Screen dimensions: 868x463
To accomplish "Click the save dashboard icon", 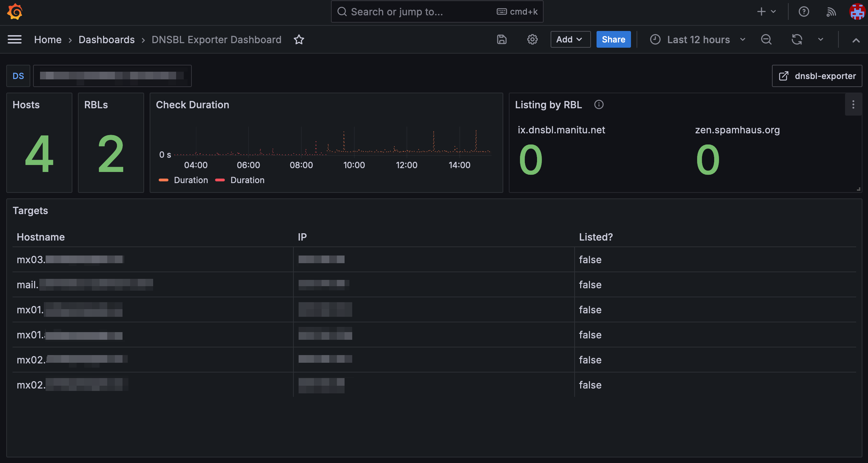I will click(502, 40).
